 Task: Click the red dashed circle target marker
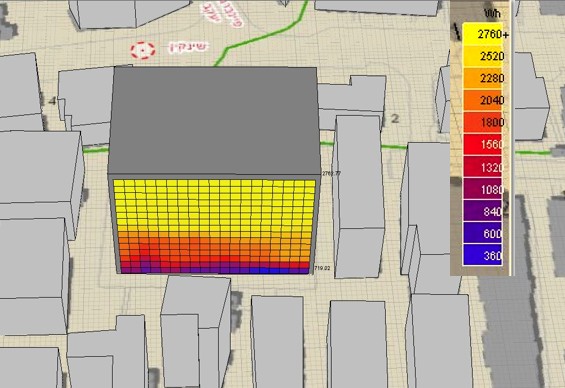143,50
